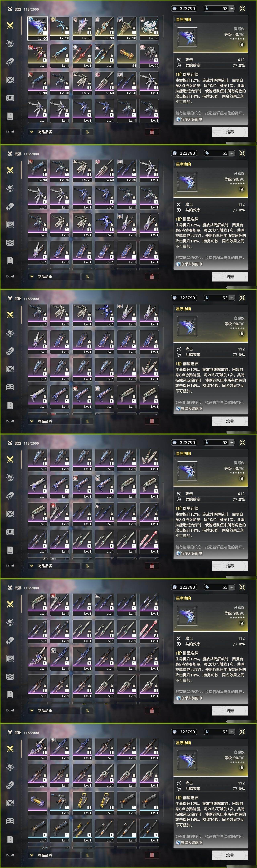The image size is (257, 868).
Task: Select the Lv. 88 white flower weapon
Action: (x=149, y=28)
